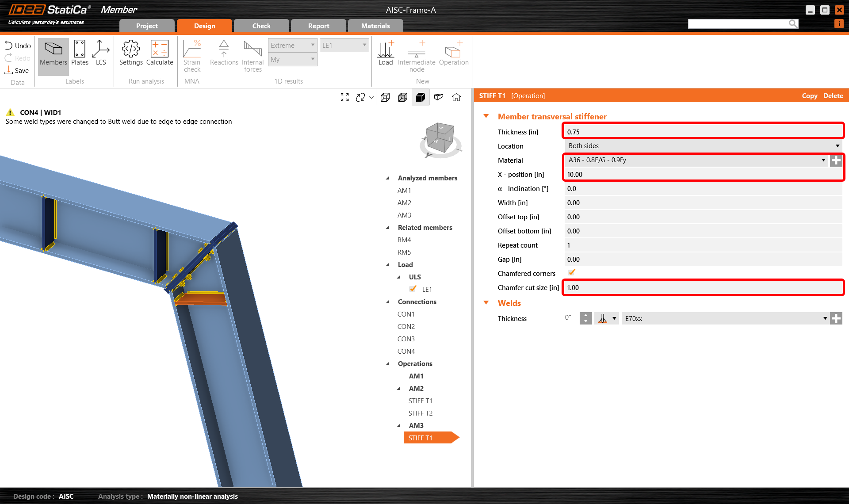Run Calculate for the analysis
849x504 pixels.
click(160, 53)
